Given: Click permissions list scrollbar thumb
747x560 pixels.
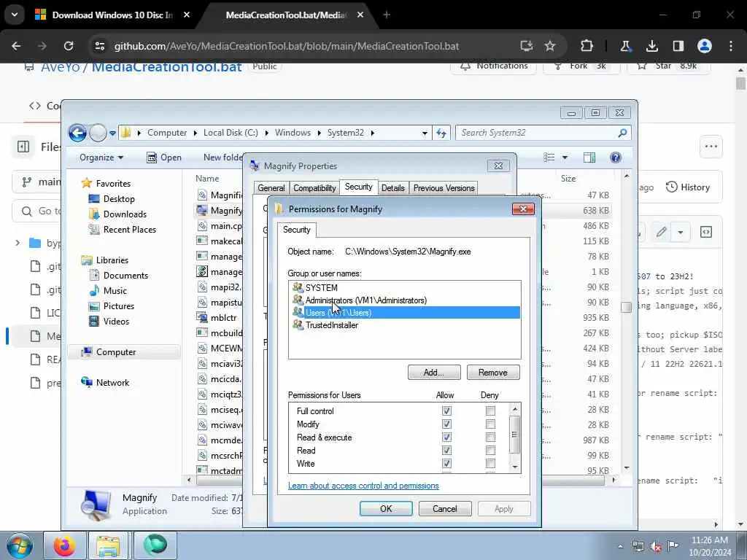Looking at the screenshot, I should point(514,435).
